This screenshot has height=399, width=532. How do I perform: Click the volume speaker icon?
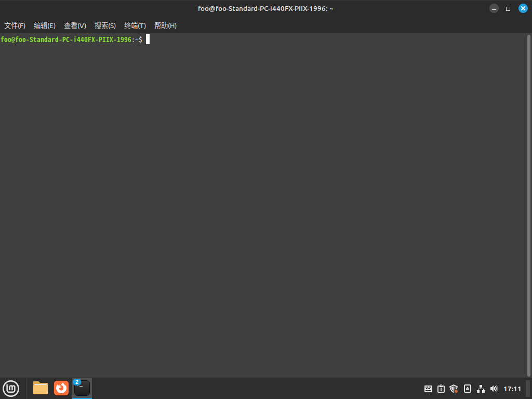click(x=494, y=389)
